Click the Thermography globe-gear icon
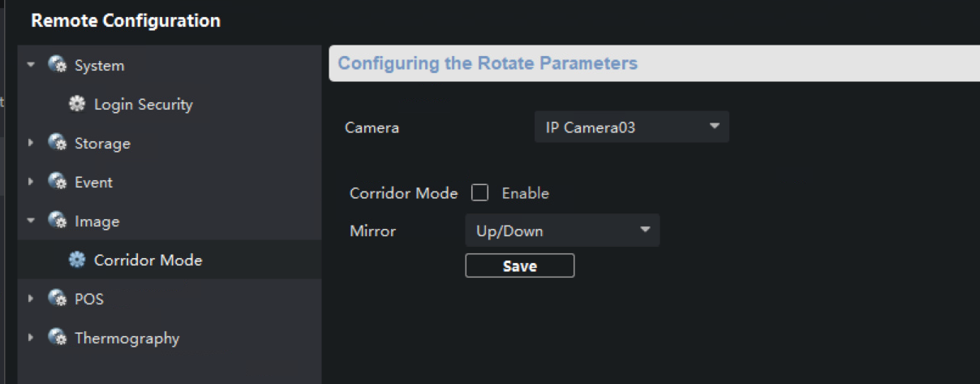 (57, 338)
